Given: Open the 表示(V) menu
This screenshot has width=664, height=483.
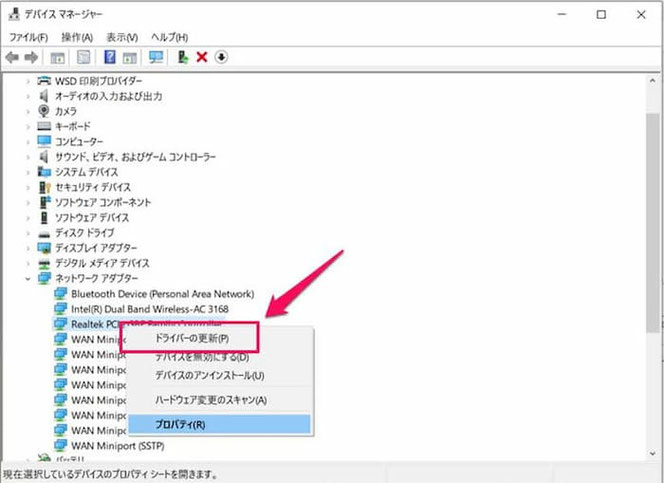Looking at the screenshot, I should (x=122, y=37).
